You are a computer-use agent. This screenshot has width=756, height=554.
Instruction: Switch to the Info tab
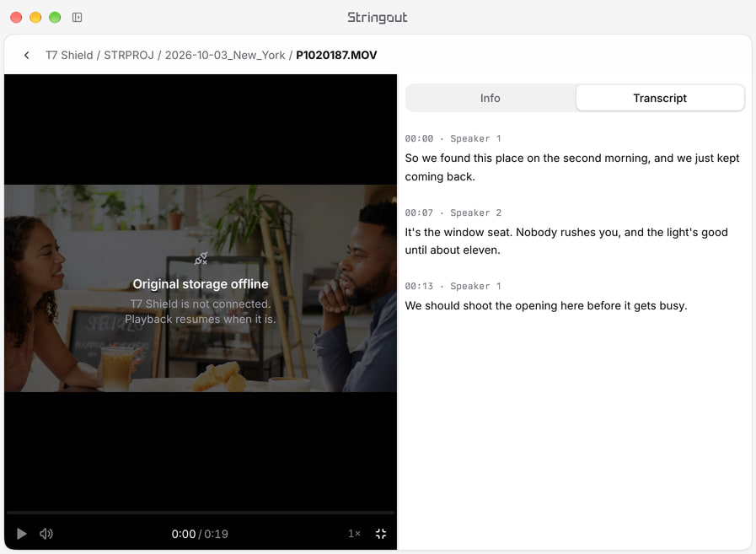pos(491,98)
